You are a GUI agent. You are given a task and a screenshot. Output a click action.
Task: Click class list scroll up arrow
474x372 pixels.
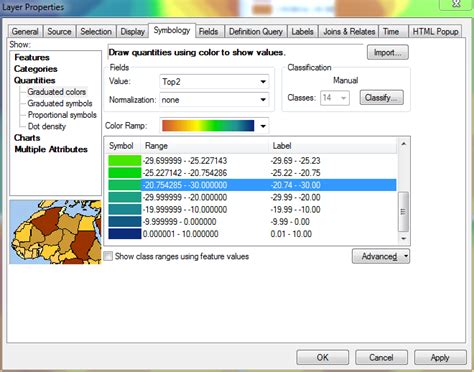[404, 144]
